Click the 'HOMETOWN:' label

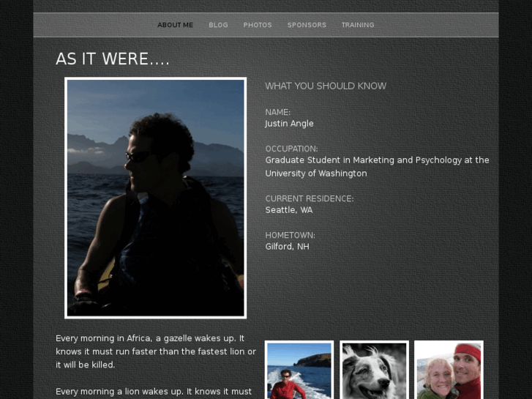coord(290,235)
